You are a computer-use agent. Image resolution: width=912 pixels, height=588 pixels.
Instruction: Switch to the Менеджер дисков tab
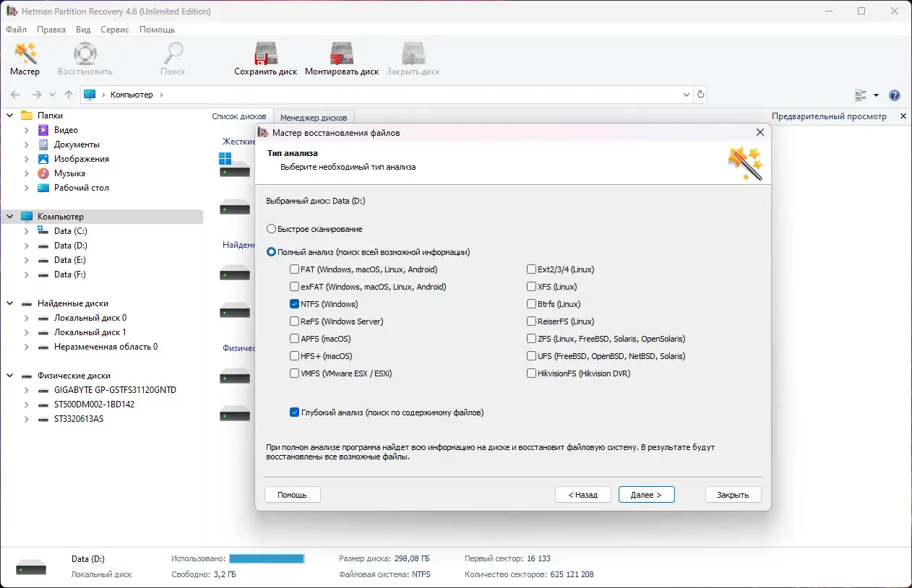[314, 117]
